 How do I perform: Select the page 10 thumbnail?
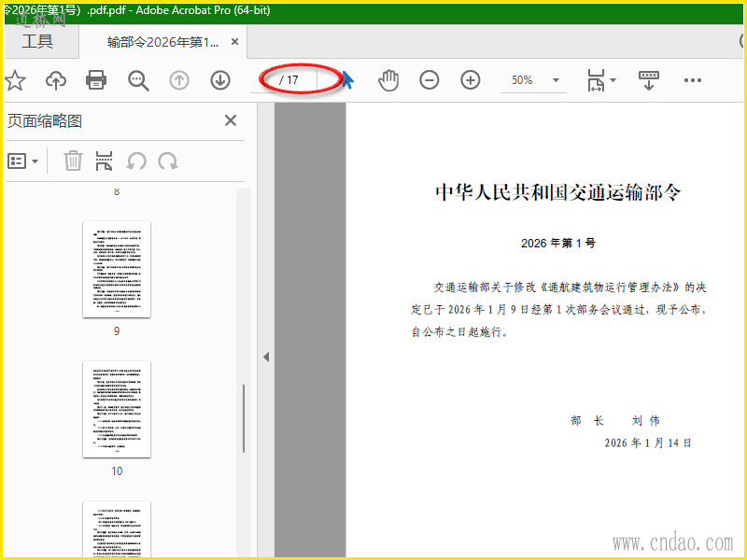click(117, 409)
